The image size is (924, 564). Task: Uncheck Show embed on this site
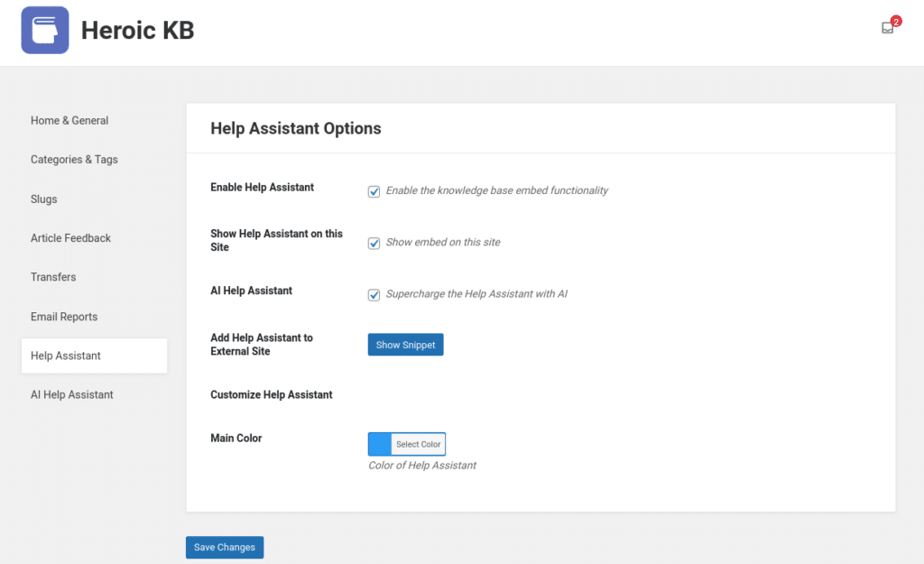pyautogui.click(x=374, y=243)
